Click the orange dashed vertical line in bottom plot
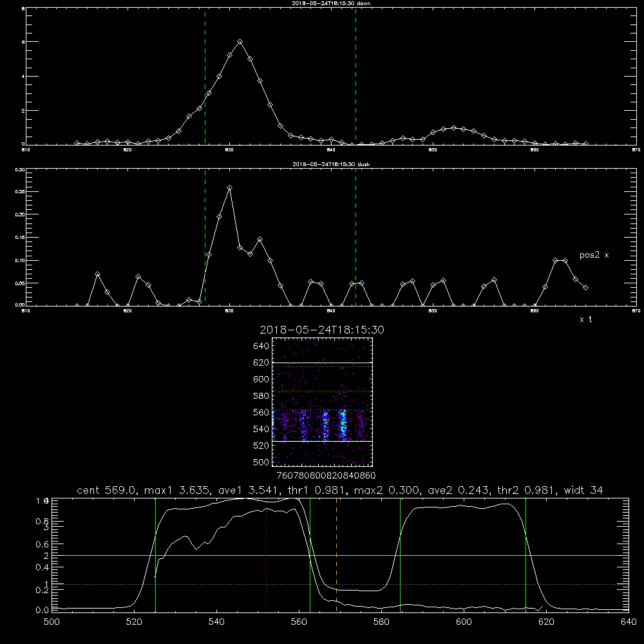 (x=336, y=554)
